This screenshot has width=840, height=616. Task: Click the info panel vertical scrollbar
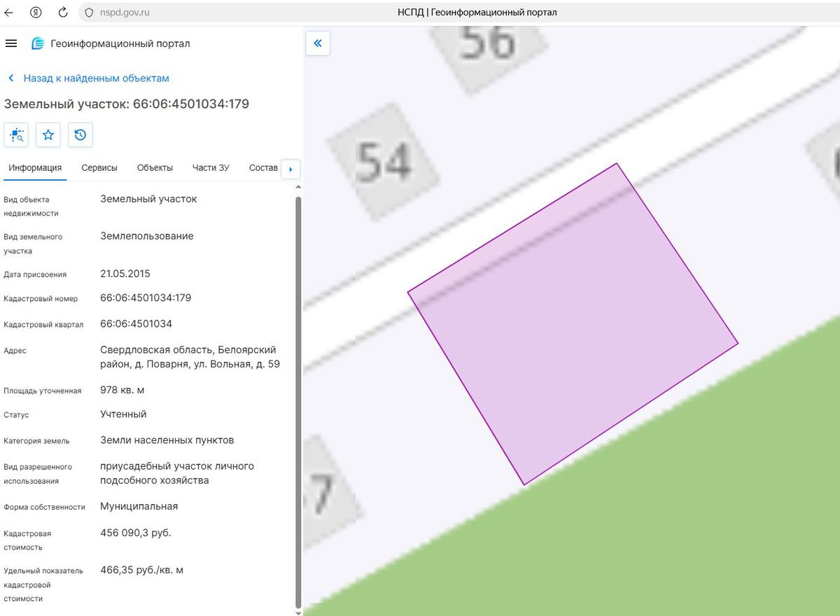(298, 402)
